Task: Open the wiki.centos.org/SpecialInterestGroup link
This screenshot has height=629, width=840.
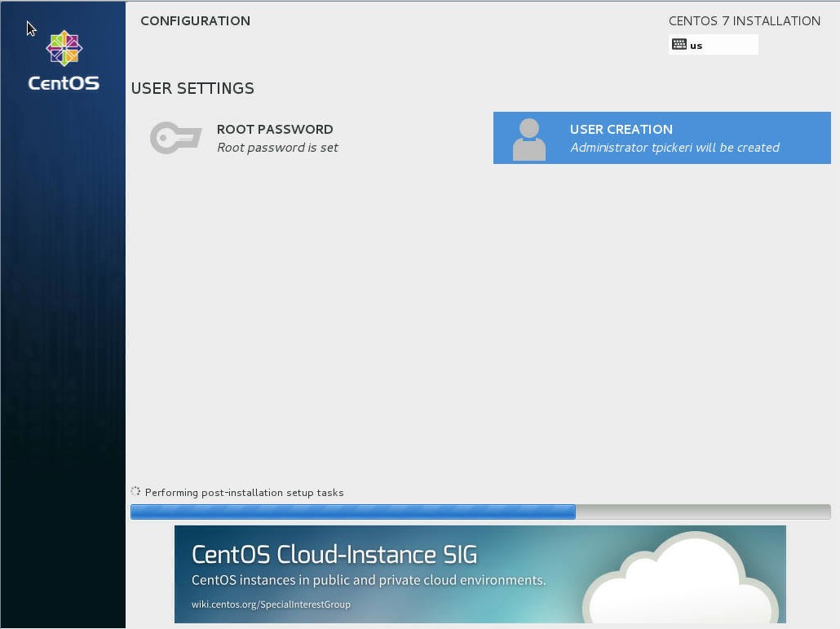Action: click(271, 605)
